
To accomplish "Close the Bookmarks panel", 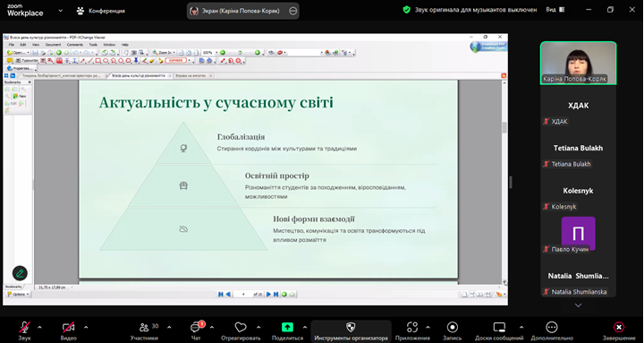I will point(30,82).
